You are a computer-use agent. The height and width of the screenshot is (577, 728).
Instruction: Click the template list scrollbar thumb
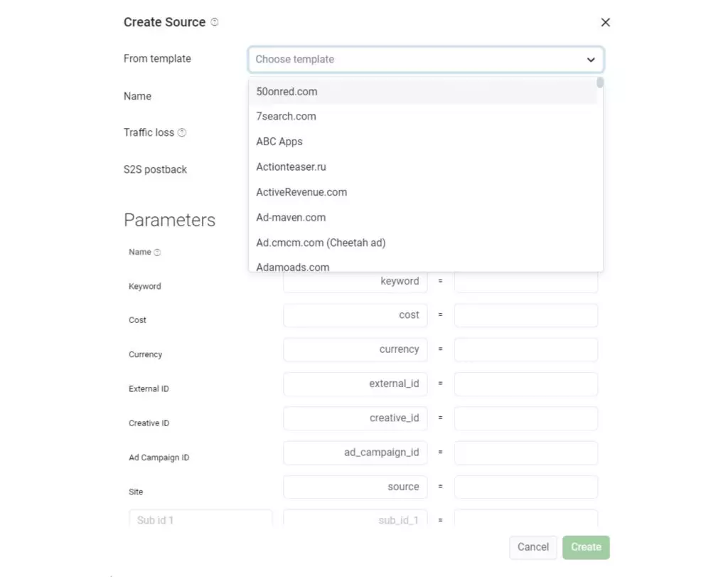click(600, 83)
